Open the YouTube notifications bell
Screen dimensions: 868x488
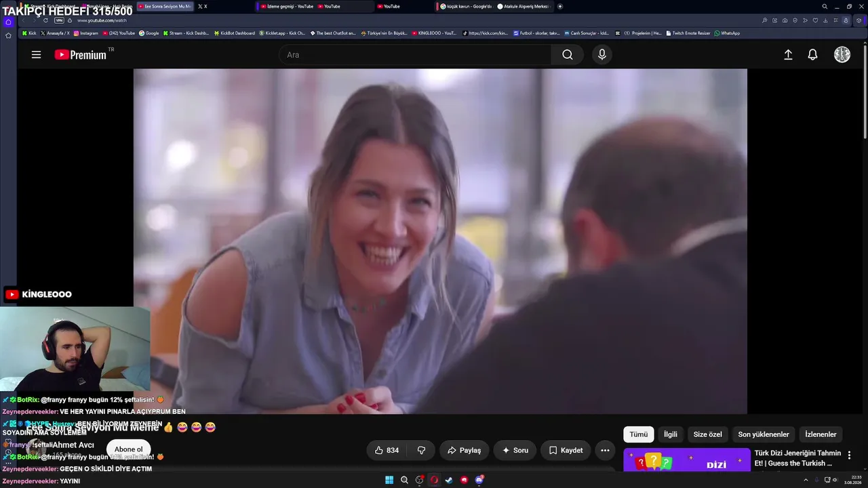(812, 55)
